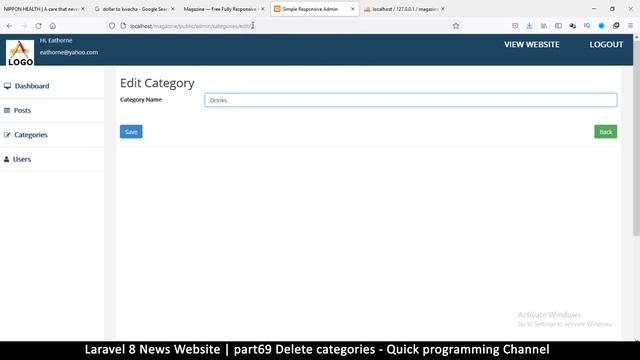This screenshot has height=360, width=640.
Task: Open the Downloads toolbar icon
Action: pos(529,26)
